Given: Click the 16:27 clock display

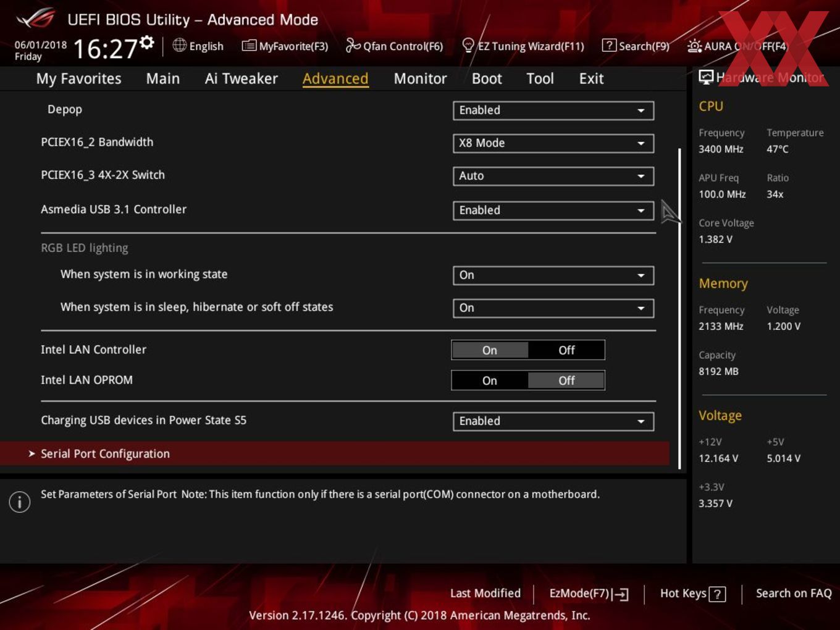Looking at the screenshot, I should [x=105, y=48].
